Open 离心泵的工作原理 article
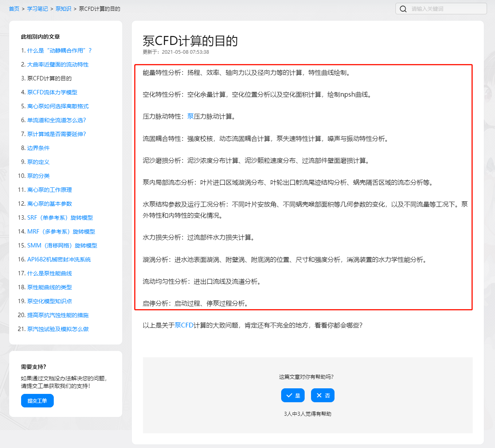 click(49, 190)
